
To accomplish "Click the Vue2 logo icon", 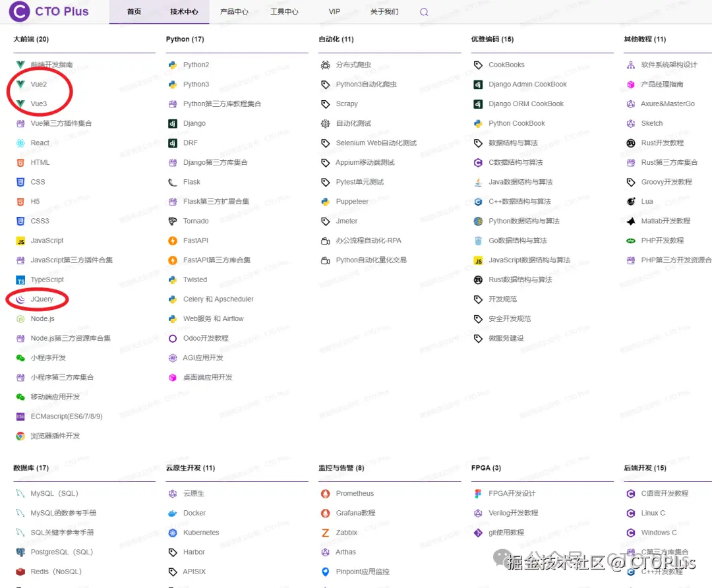I will tap(21, 84).
